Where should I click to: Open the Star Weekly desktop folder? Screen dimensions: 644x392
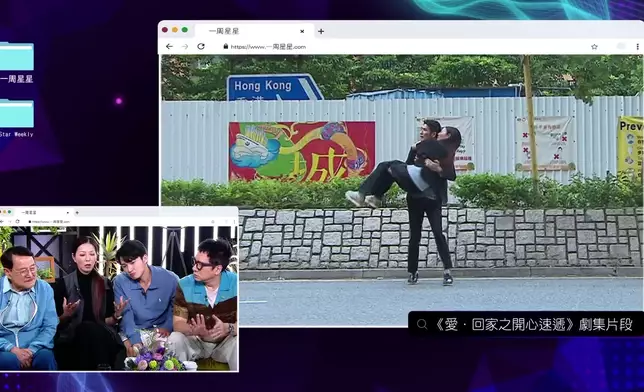click(16, 118)
